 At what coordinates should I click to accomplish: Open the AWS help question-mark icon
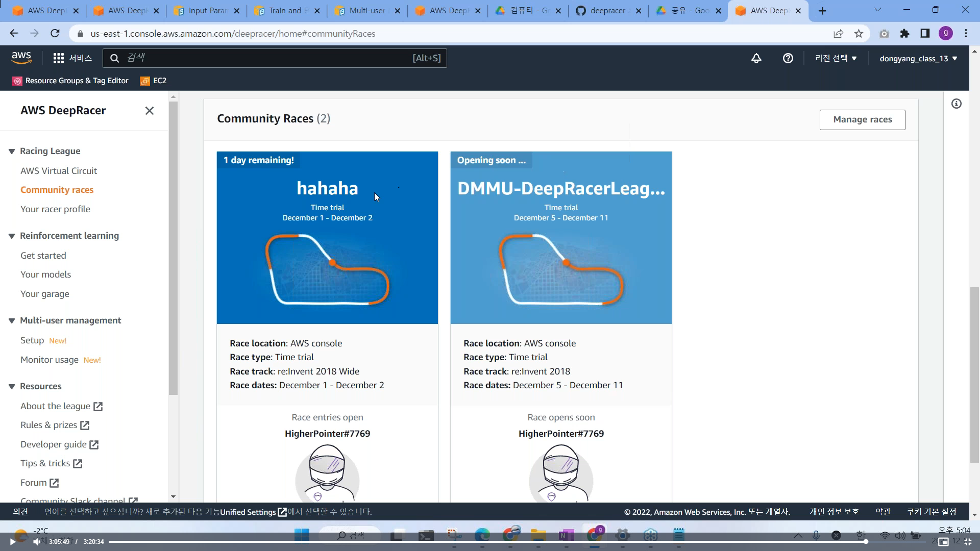tap(788, 58)
